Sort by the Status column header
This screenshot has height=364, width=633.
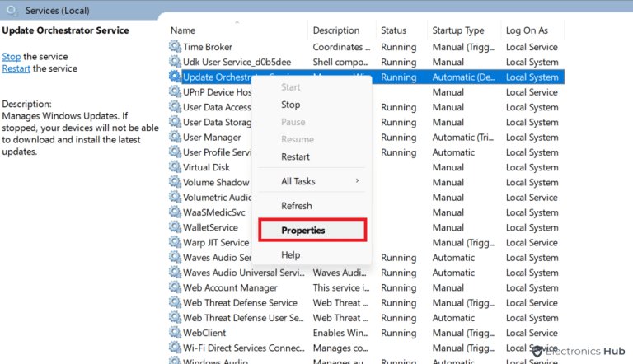(x=394, y=30)
